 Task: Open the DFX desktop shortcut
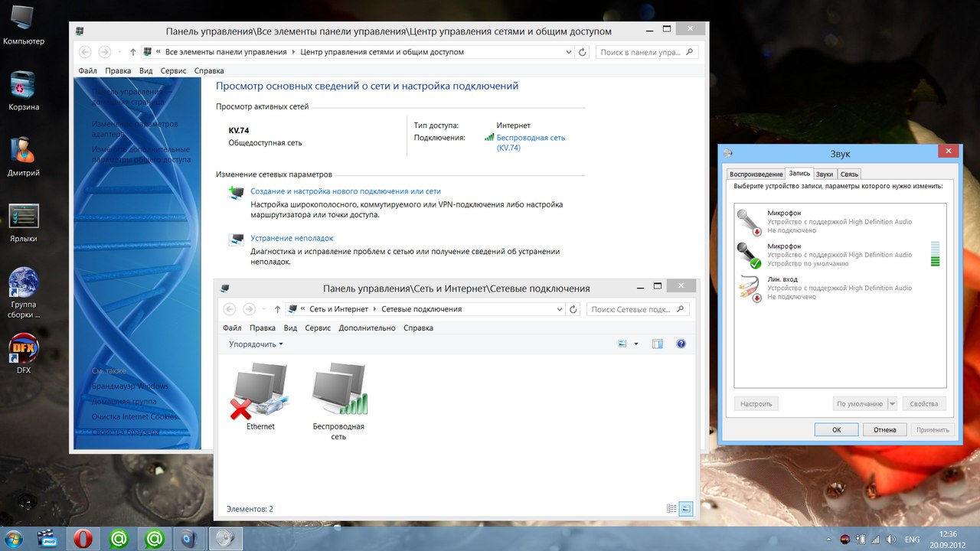(x=24, y=349)
